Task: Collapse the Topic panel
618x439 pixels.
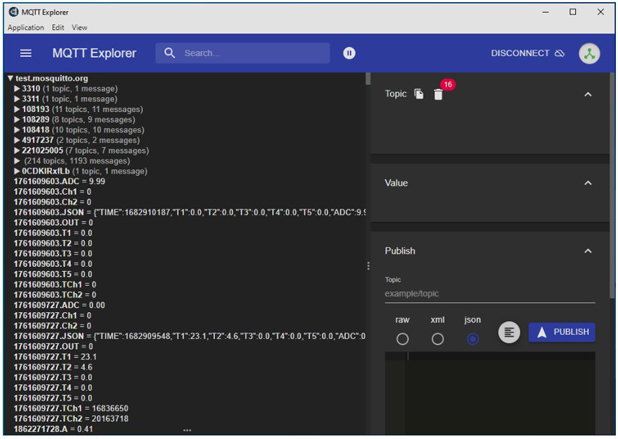Action: 588,94
